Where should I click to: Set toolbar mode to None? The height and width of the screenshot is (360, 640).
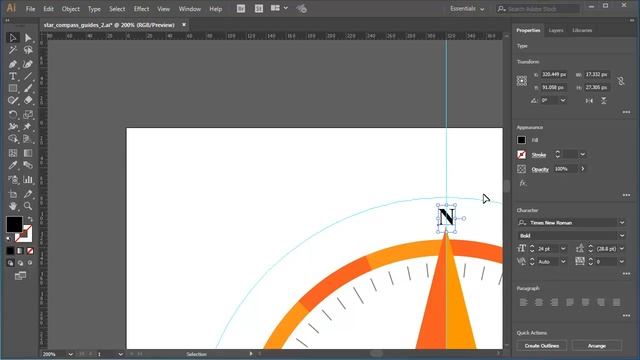pos(30,251)
